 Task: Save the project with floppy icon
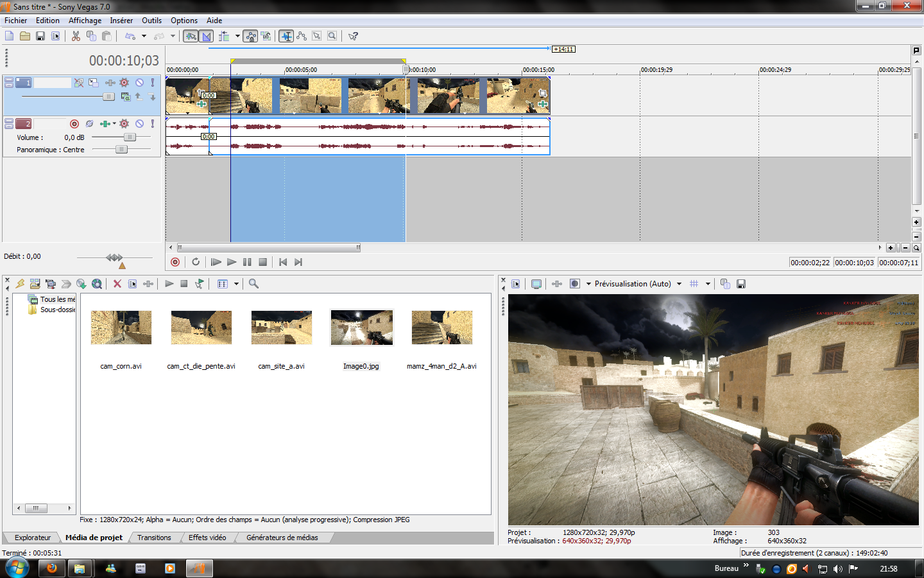(x=40, y=36)
